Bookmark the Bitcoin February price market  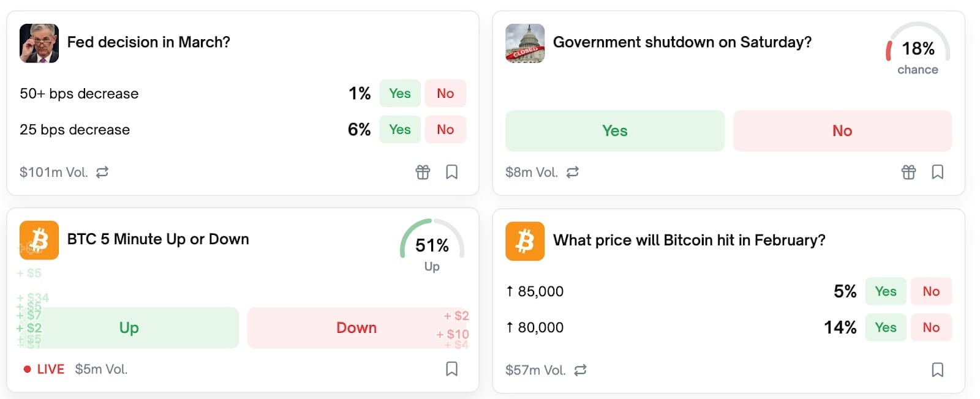937,370
